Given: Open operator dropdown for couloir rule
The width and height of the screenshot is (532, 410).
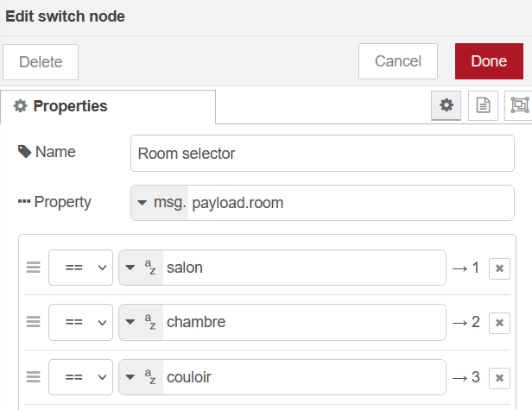Looking at the screenshot, I should point(80,377).
